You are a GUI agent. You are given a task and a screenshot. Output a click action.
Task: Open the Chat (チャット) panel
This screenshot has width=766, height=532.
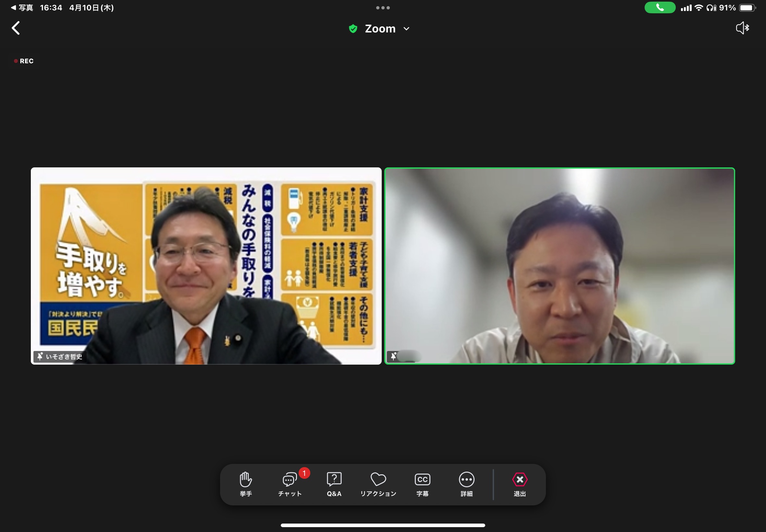pyautogui.click(x=290, y=480)
